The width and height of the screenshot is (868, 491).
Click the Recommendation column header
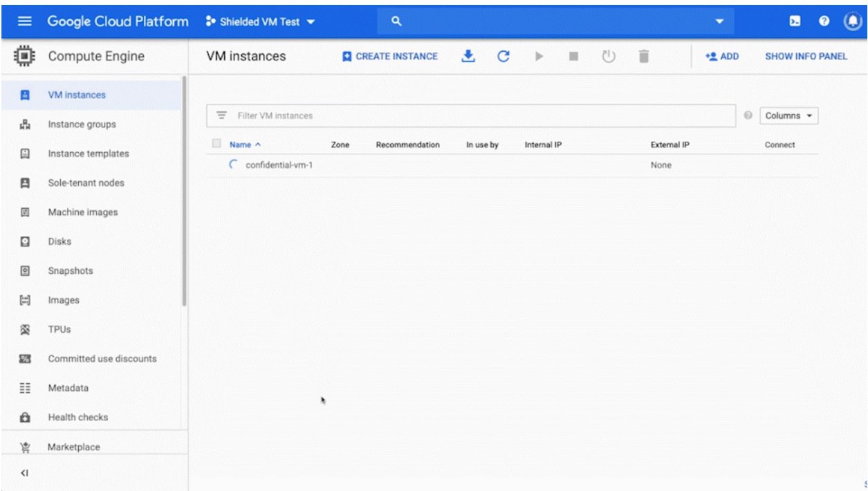407,145
